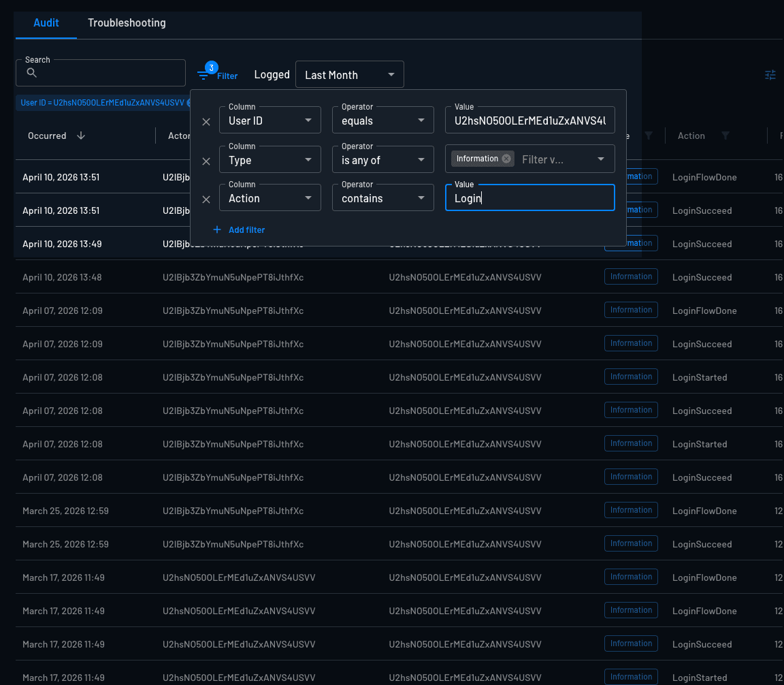
Task: Click Add filter link
Action: click(x=239, y=229)
